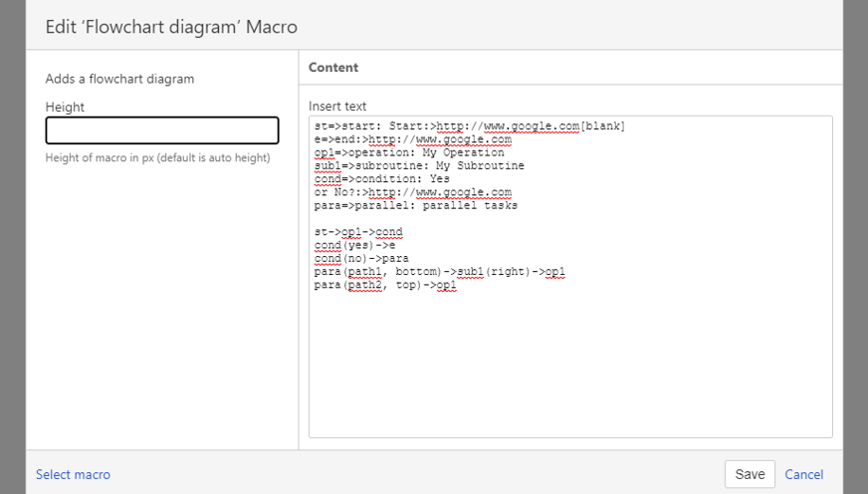Click the Content section header
868x494 pixels.
click(333, 68)
